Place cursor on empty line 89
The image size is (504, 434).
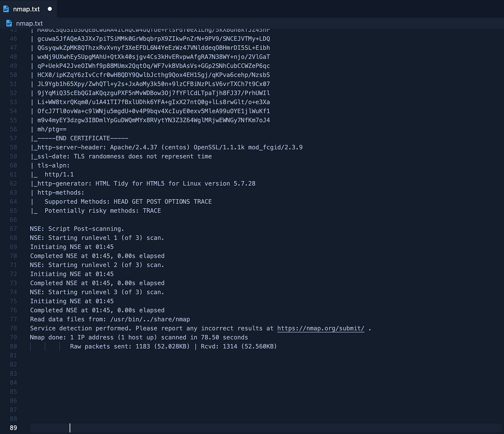click(266, 428)
